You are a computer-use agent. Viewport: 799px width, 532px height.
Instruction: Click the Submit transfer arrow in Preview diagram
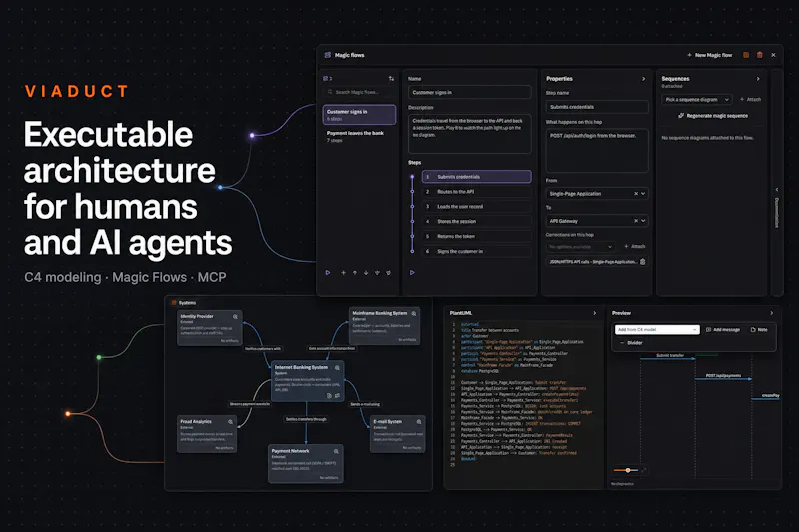tap(668, 358)
